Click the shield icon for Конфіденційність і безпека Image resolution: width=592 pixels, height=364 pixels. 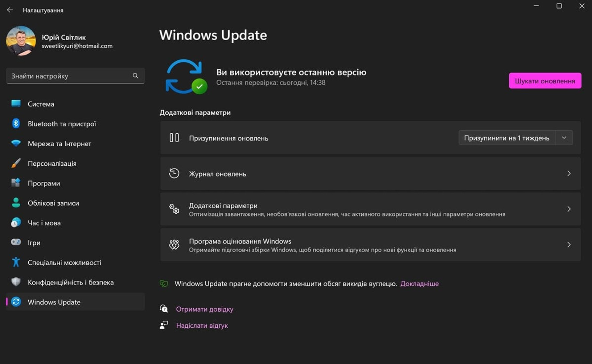pos(16,282)
